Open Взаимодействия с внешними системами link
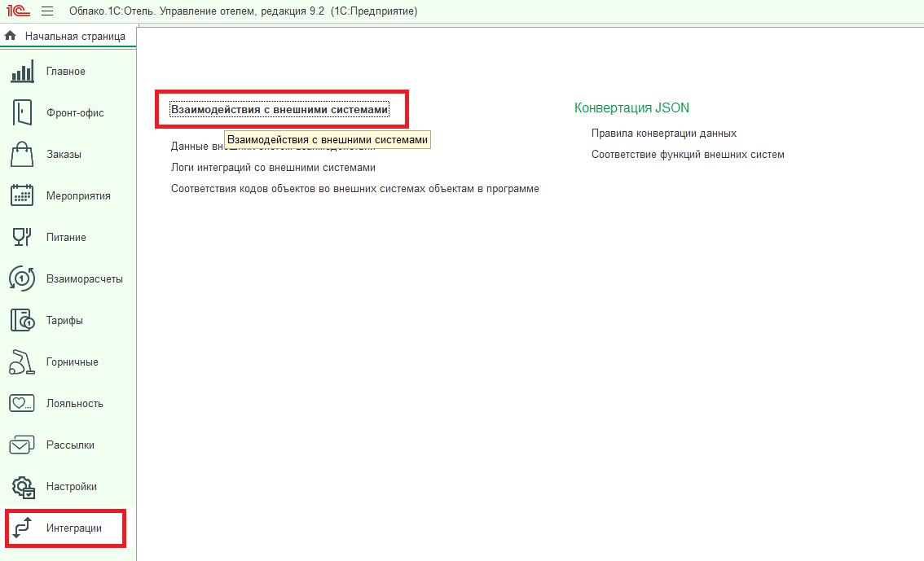Image resolution: width=924 pixels, height=561 pixels. (279, 109)
